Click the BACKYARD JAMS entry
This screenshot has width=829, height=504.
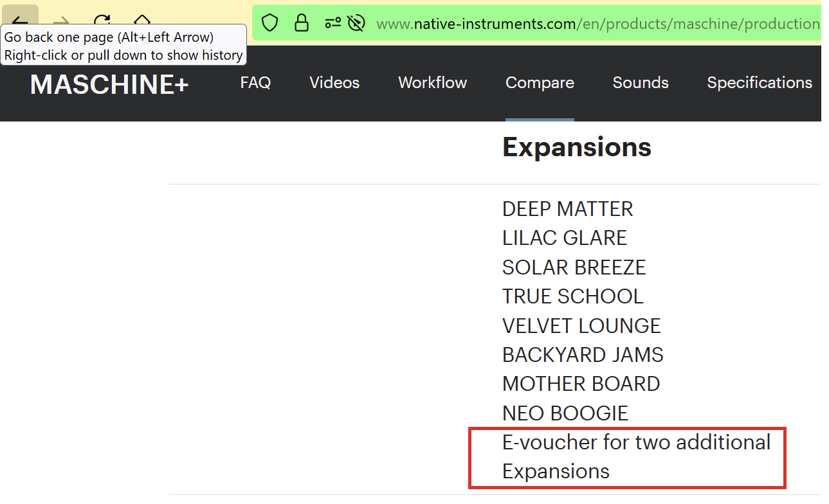click(583, 355)
